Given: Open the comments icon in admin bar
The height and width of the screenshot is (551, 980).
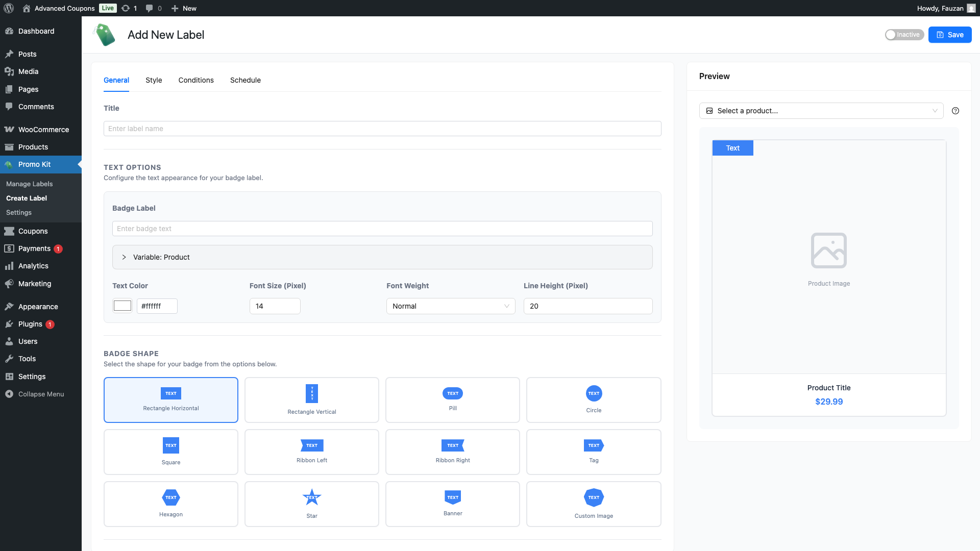Looking at the screenshot, I should (149, 8).
